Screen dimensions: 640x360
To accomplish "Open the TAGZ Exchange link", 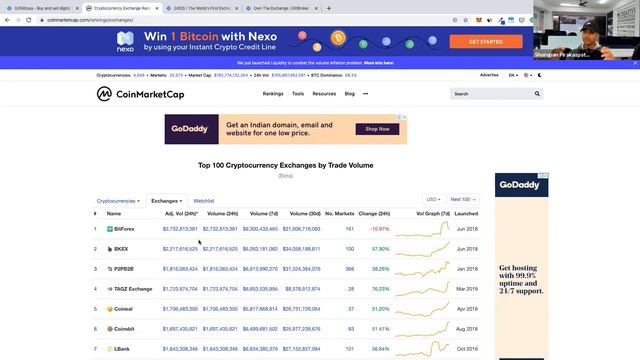I will point(133,289).
